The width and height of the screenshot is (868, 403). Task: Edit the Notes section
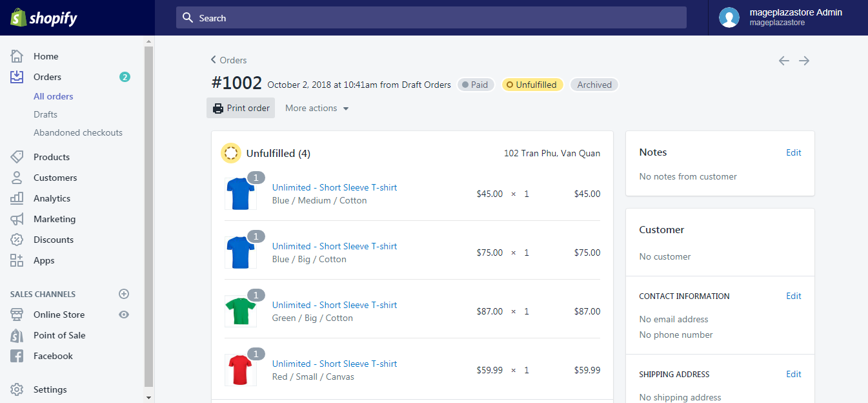pyautogui.click(x=793, y=152)
